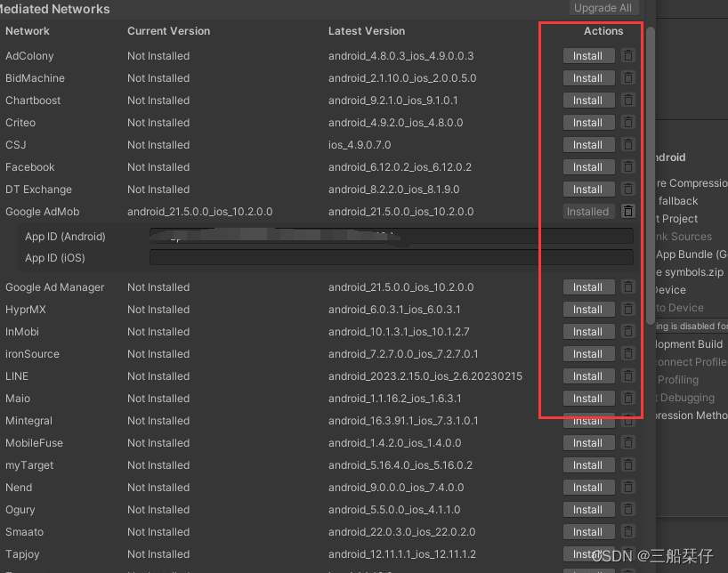
Task: Click the Installed button for Google AdMob
Action: pyautogui.click(x=588, y=212)
